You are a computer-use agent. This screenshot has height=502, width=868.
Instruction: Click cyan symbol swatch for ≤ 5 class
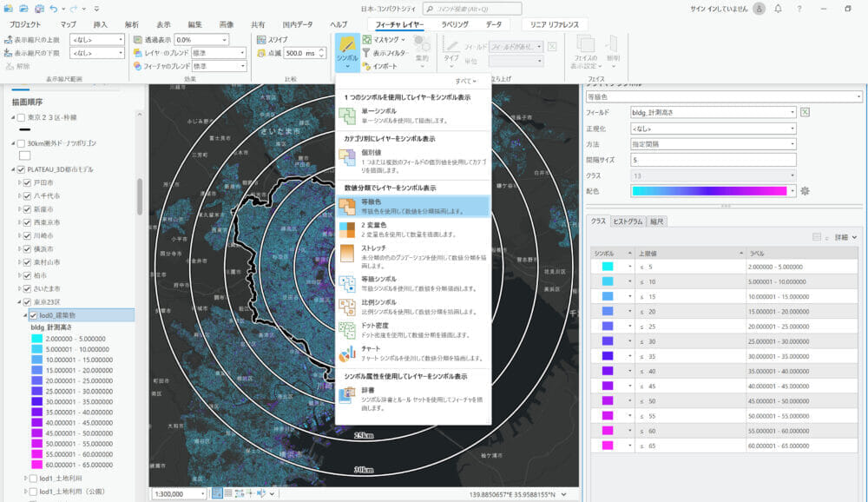(x=608, y=267)
